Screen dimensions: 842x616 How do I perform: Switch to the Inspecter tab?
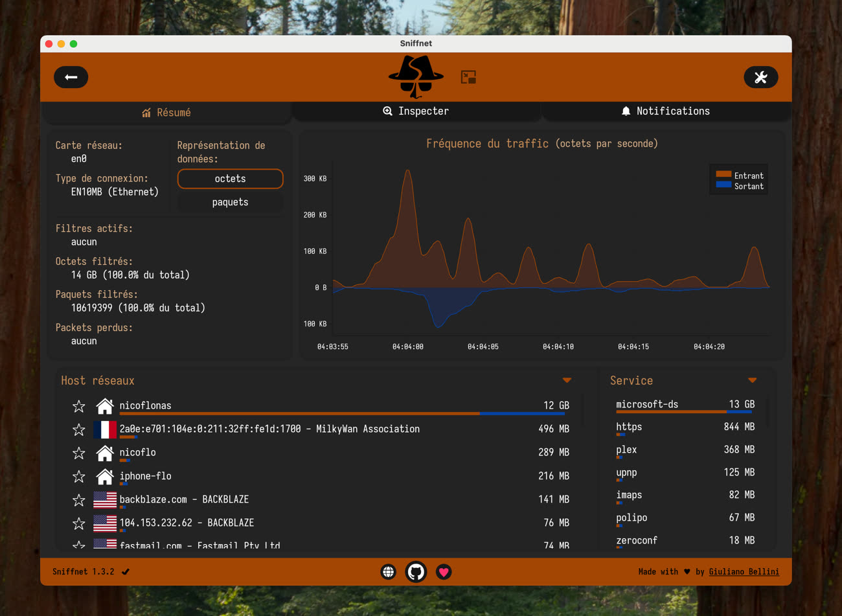click(x=416, y=111)
